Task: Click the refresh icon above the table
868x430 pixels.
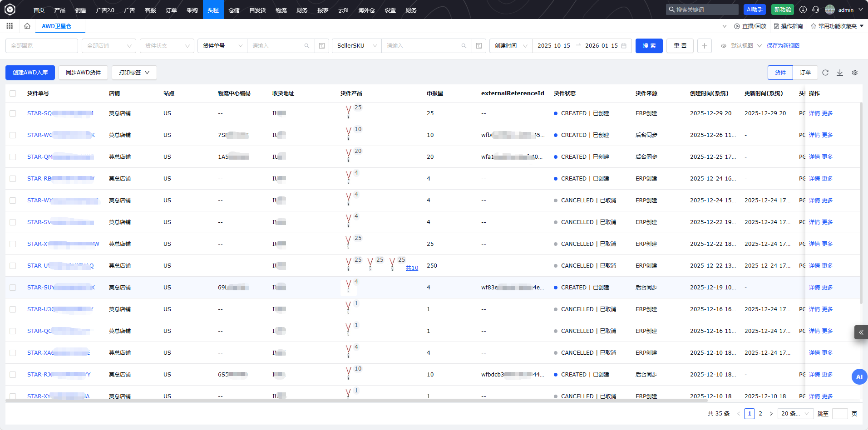Action: tap(825, 73)
